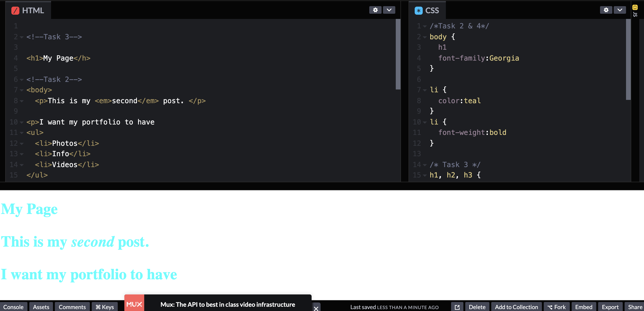Close the Mux advertisement banner
This screenshot has height=311, width=644.
pyautogui.click(x=316, y=308)
